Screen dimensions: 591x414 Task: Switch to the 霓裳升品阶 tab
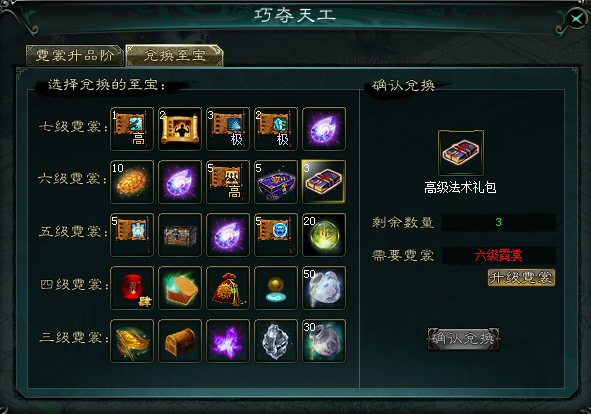tap(75, 55)
